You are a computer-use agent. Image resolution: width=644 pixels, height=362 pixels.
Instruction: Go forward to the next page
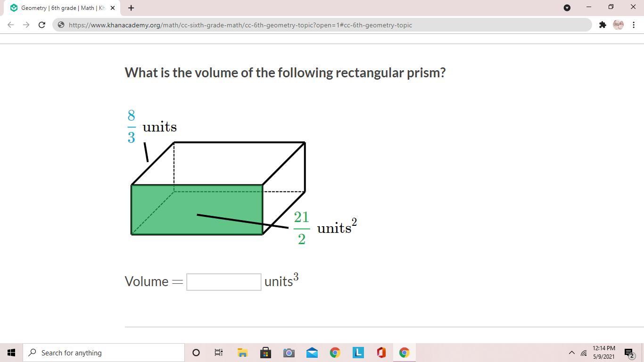pos(26,25)
